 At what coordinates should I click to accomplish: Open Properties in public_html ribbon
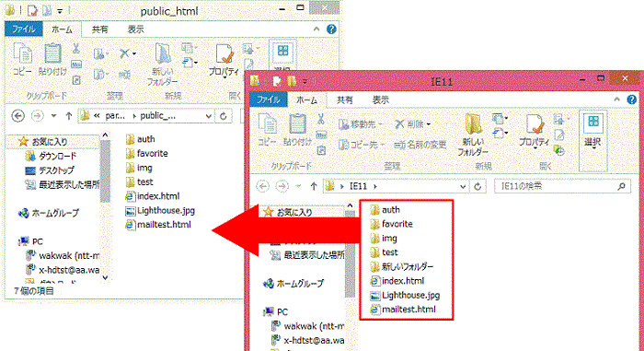224,61
